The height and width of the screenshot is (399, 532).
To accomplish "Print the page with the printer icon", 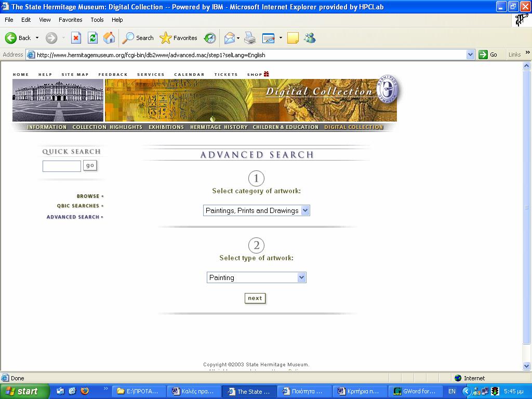I will (250, 38).
